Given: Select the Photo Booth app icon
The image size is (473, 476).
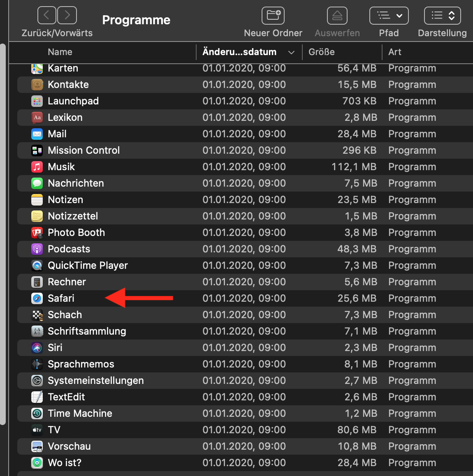Looking at the screenshot, I should click(x=37, y=233).
